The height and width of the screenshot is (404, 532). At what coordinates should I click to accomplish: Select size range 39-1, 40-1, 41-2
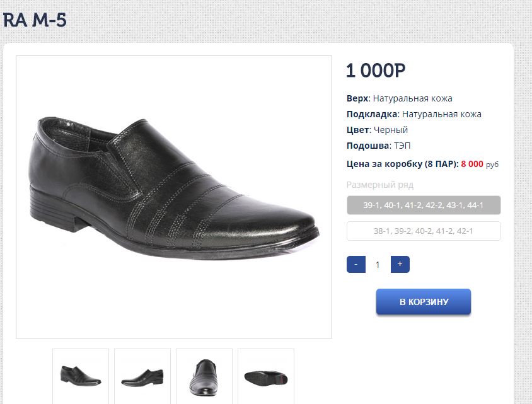pos(424,205)
